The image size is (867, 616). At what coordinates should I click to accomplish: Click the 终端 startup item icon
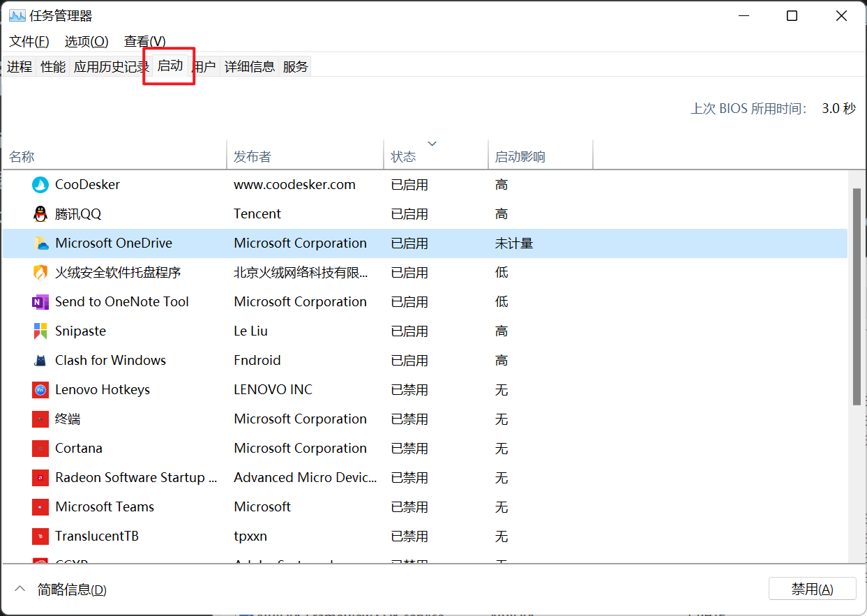(40, 419)
